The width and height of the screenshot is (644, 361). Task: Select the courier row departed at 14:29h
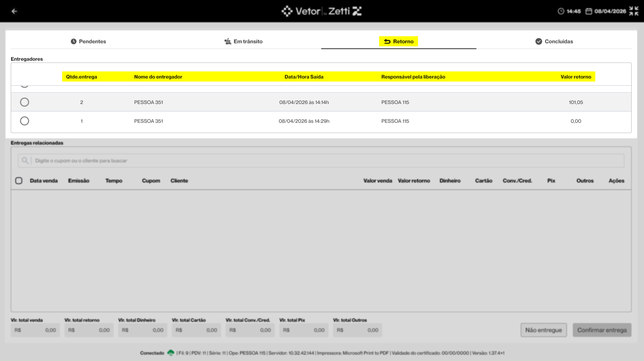(321, 121)
